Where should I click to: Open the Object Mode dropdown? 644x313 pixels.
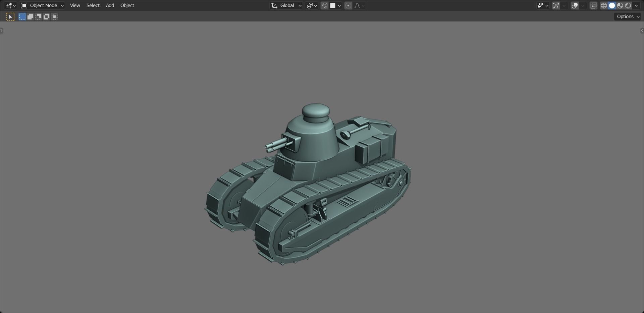point(42,5)
